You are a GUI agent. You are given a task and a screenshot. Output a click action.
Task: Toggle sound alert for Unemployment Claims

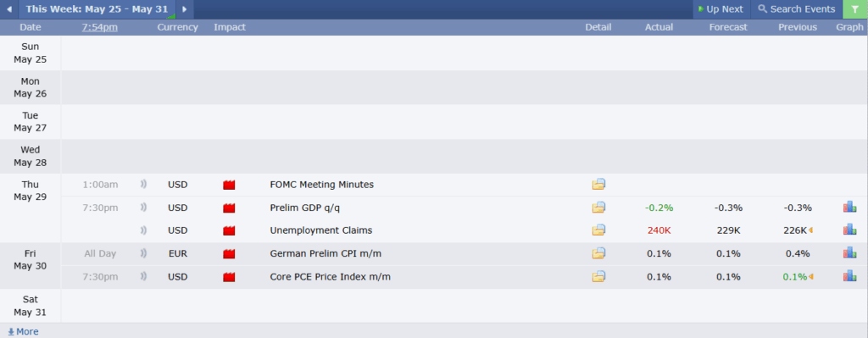tap(143, 230)
